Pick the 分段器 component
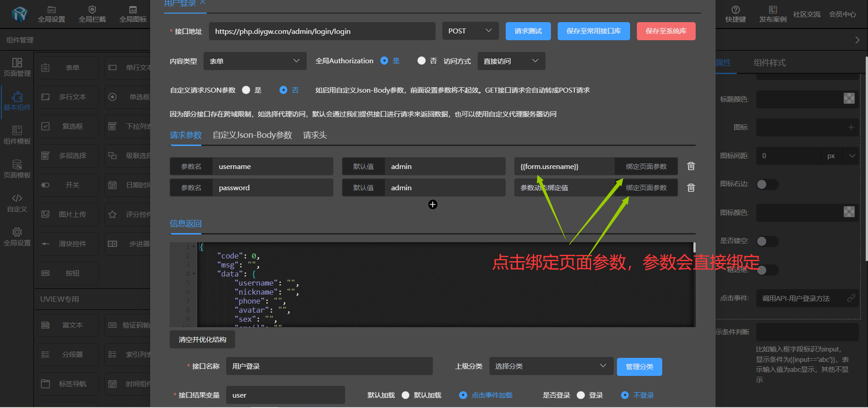 [x=68, y=355]
